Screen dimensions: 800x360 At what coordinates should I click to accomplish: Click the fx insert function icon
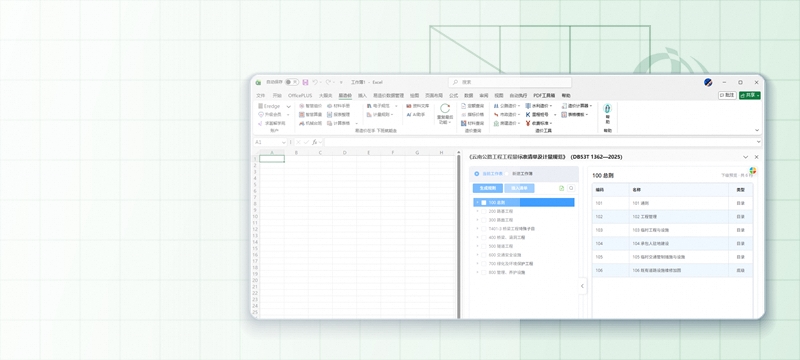315,142
